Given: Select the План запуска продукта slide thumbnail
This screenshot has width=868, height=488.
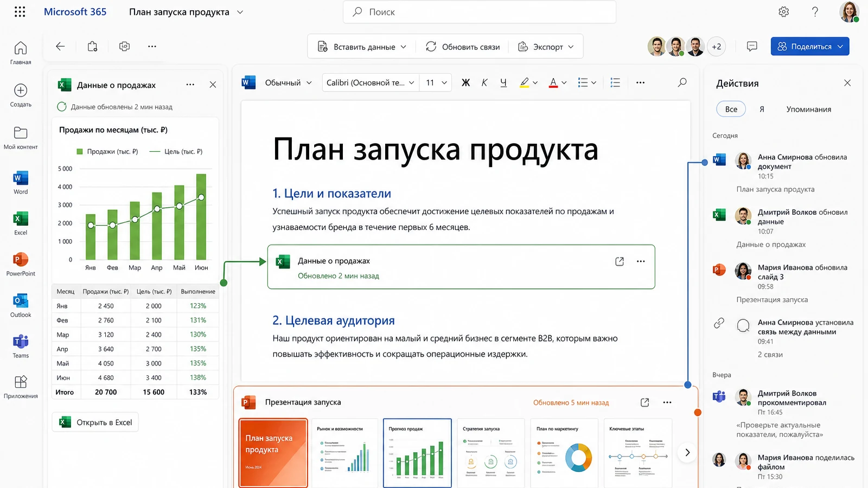Looking at the screenshot, I should pos(273,453).
